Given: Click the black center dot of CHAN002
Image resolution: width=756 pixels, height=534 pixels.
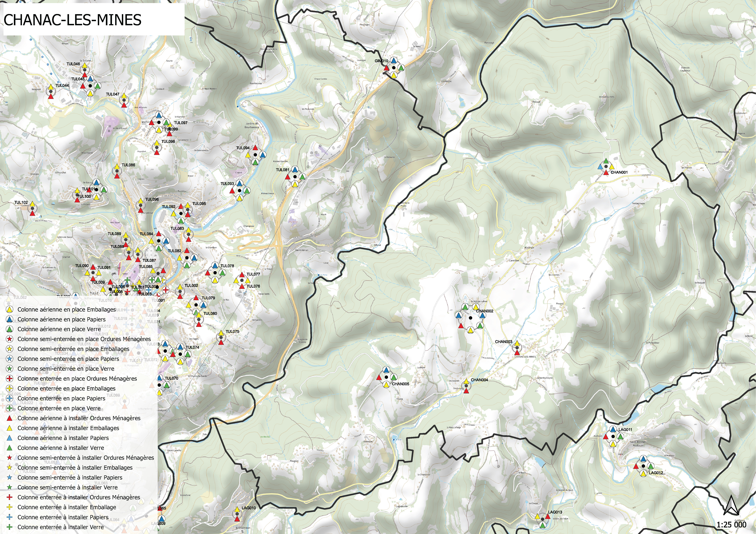Looking at the screenshot, I should (471, 318).
